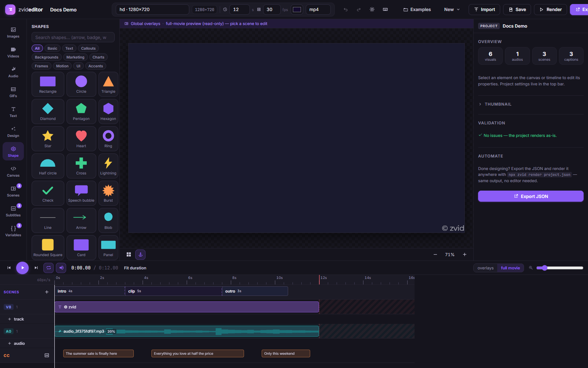The image size is (588, 368).
Task: Add a Rectangle shape
Action: coord(48,84)
